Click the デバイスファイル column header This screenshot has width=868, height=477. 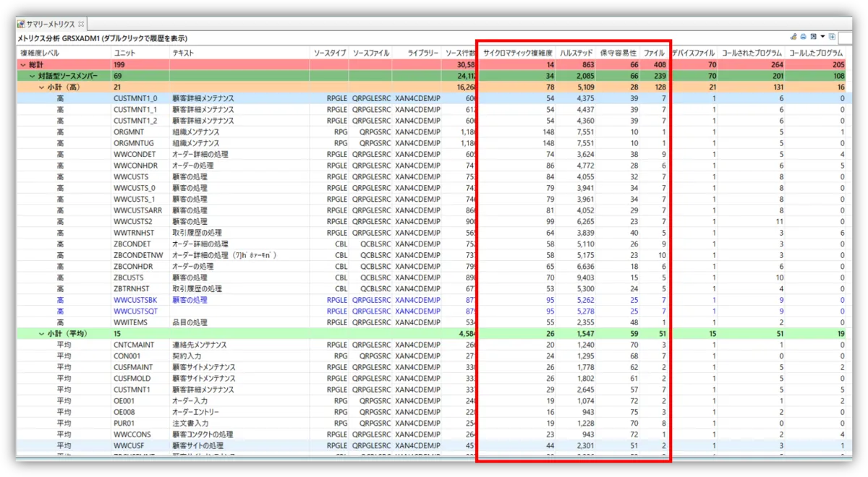tap(693, 53)
